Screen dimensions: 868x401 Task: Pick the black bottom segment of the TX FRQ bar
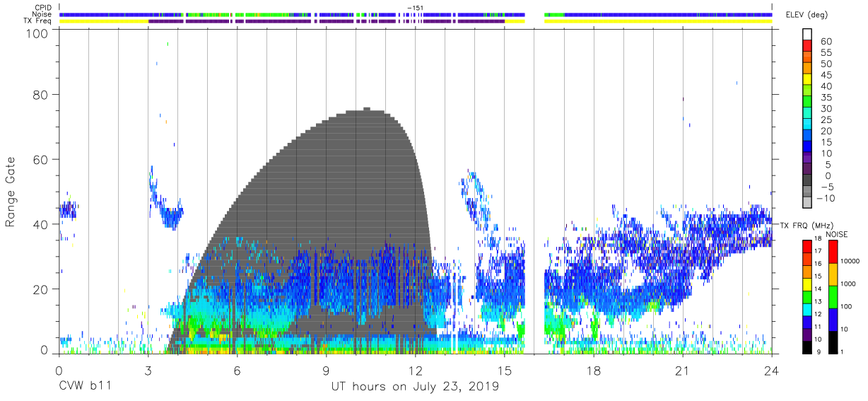(808, 347)
